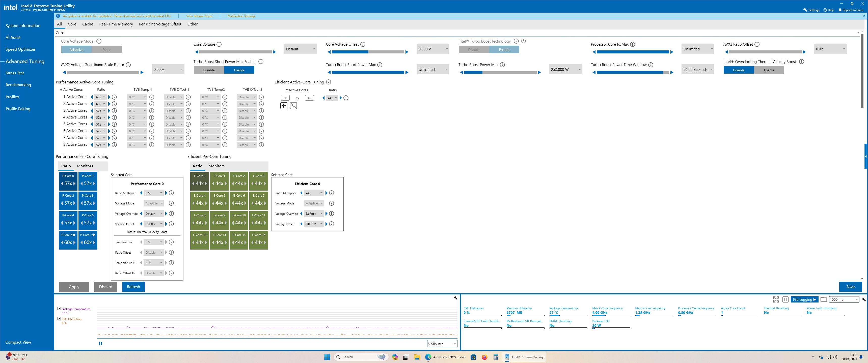
Task: Pause the graph with the pause button
Action: coord(100,344)
